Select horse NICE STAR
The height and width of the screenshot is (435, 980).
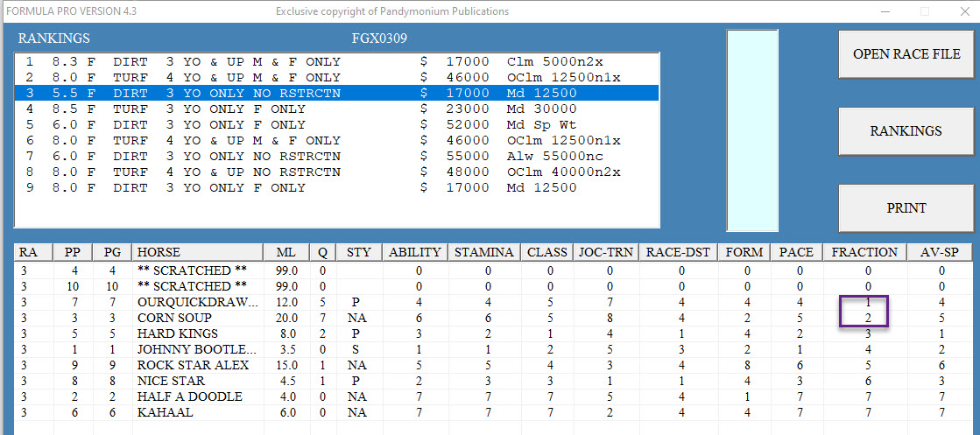click(171, 381)
